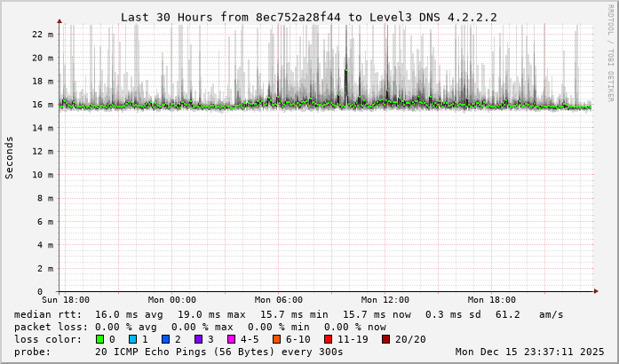Click the Mon 06:00 time axis label
The width and height of the screenshot is (619, 364).
click(x=278, y=300)
